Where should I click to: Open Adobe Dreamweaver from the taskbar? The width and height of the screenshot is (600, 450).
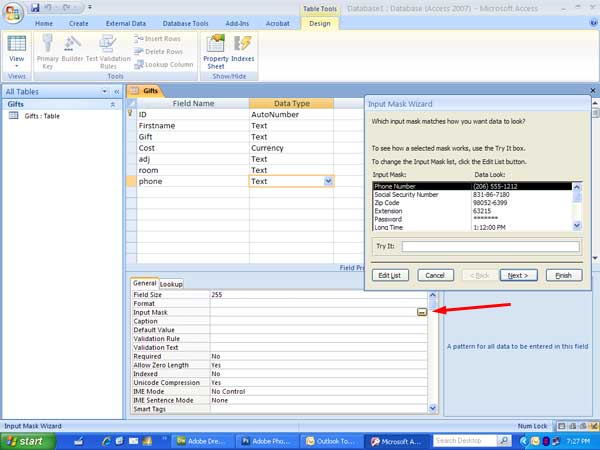[202, 442]
